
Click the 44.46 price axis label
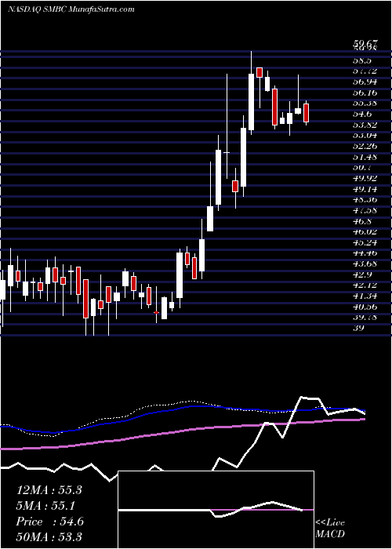[365, 253]
